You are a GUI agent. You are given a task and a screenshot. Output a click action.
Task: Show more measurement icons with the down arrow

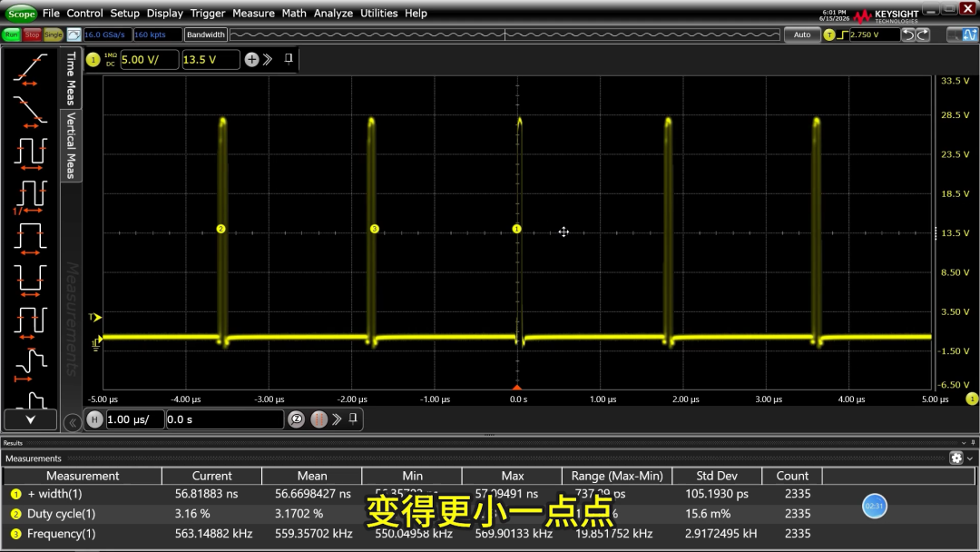pos(30,419)
